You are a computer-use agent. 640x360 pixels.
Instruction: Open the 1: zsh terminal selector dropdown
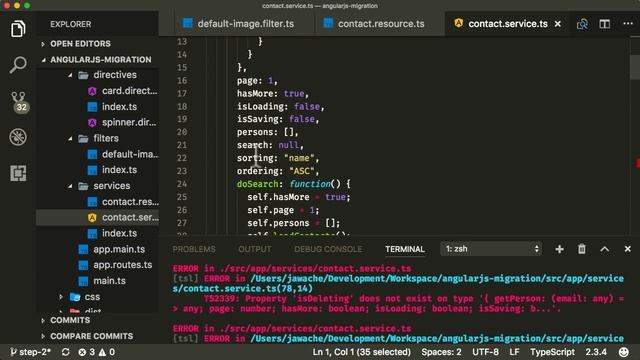(x=491, y=249)
